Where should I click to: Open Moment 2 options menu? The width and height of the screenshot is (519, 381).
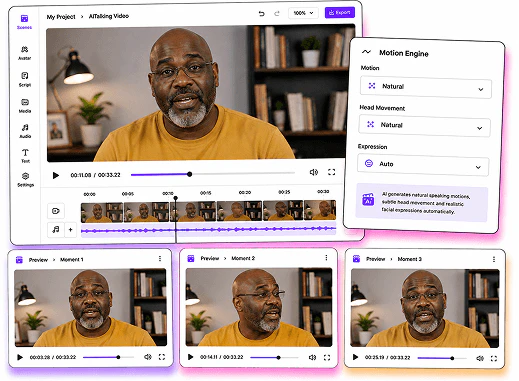click(326, 258)
